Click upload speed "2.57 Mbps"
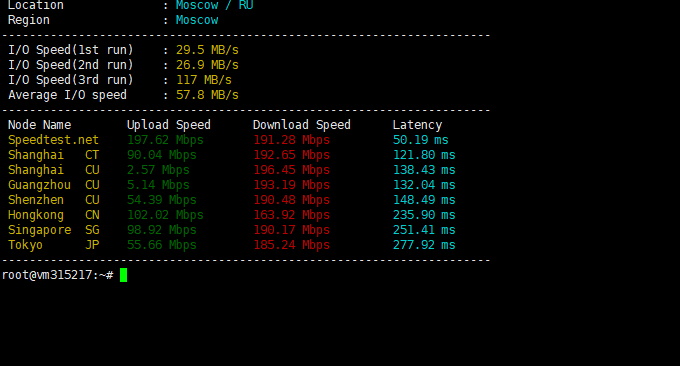The width and height of the screenshot is (680, 366). [x=158, y=170]
